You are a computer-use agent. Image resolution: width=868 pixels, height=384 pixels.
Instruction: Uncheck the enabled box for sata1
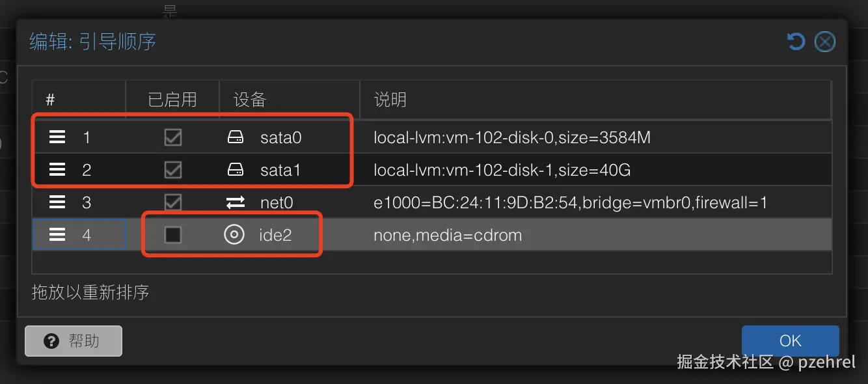click(172, 170)
